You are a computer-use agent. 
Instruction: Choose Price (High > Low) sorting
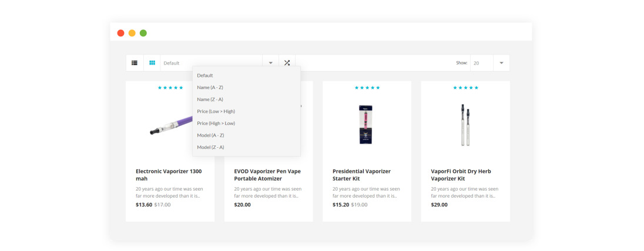(216, 123)
